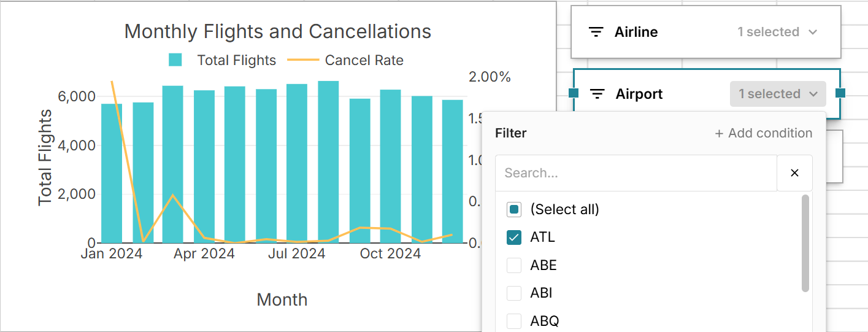Screen dimensions: 868x332
Task: Enable the ABI airport checkbox
Action: click(514, 293)
